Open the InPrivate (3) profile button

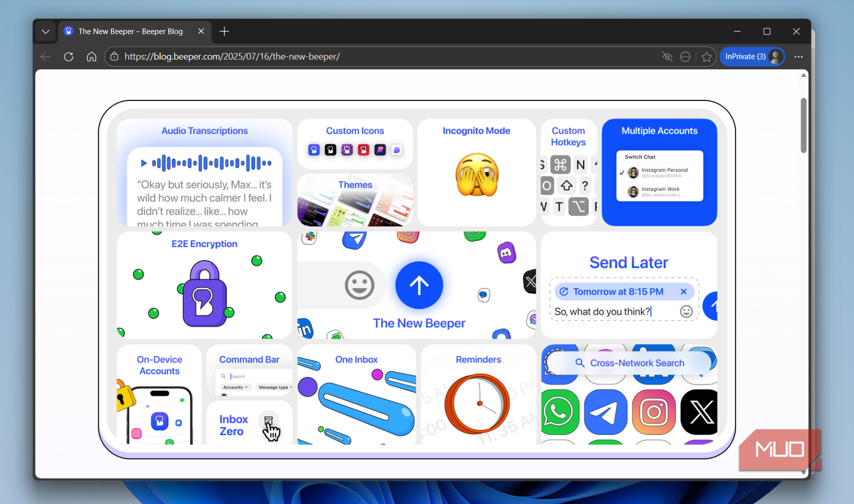tap(753, 56)
